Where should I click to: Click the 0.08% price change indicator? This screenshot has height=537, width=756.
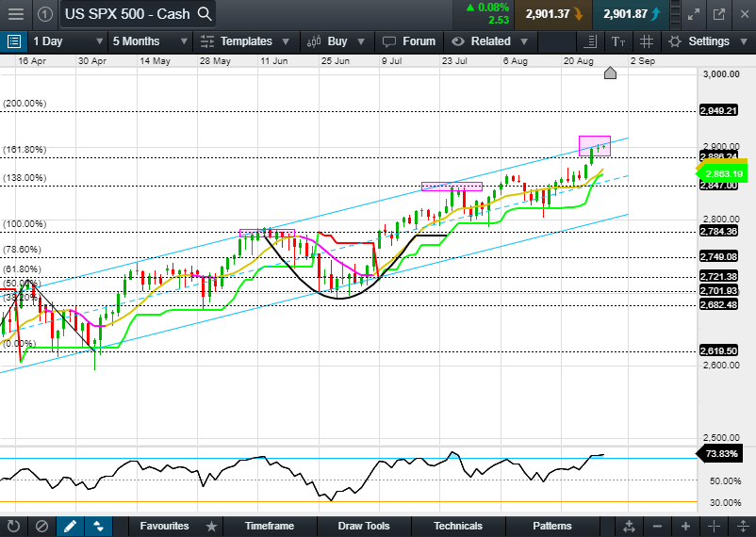[x=487, y=8]
